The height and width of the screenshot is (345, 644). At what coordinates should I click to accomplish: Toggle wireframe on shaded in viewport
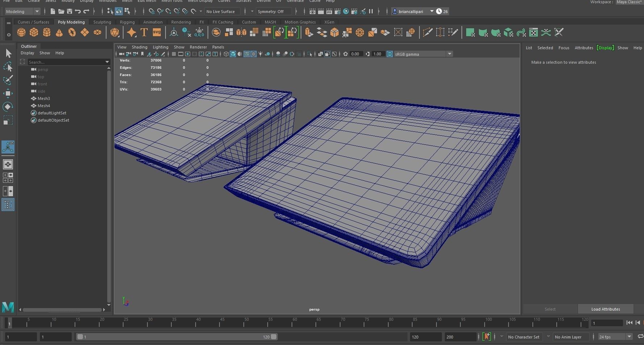[247, 54]
